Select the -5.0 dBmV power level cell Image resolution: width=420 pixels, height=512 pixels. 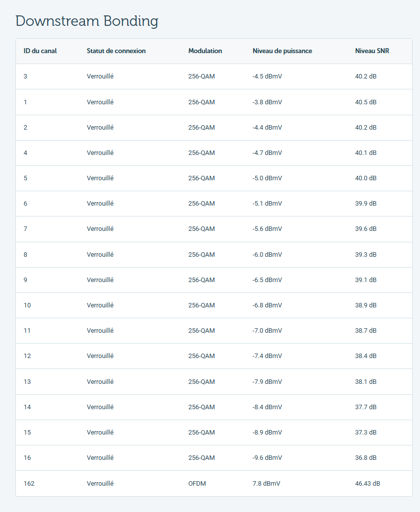coord(267,178)
